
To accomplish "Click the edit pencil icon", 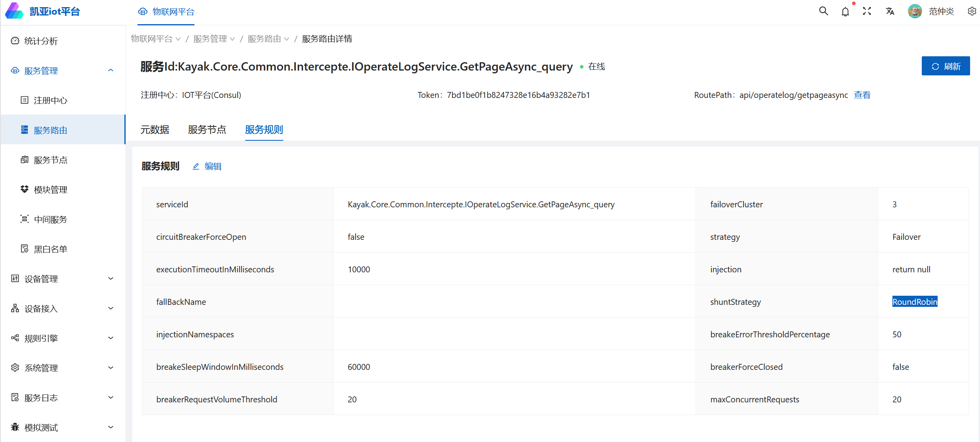I will pyautogui.click(x=196, y=166).
